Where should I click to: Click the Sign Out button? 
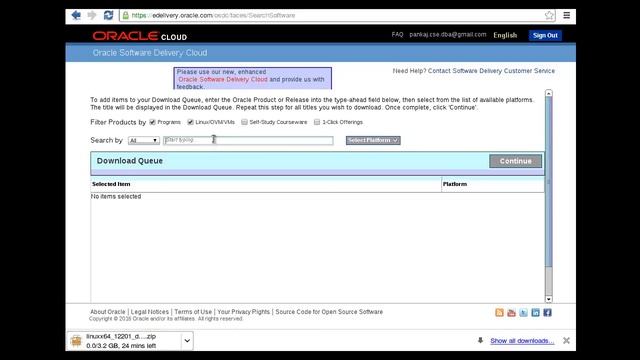tap(545, 36)
